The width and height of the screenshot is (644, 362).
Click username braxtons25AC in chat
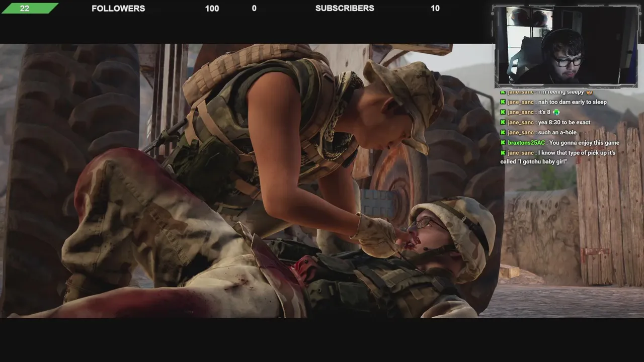click(526, 143)
